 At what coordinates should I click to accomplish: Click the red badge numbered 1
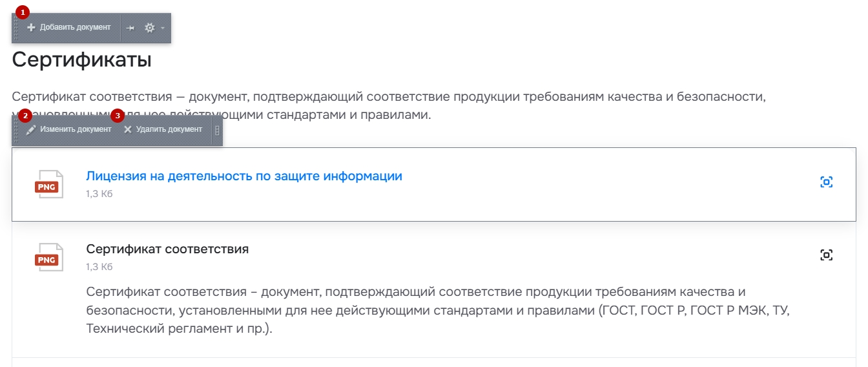coord(23,12)
